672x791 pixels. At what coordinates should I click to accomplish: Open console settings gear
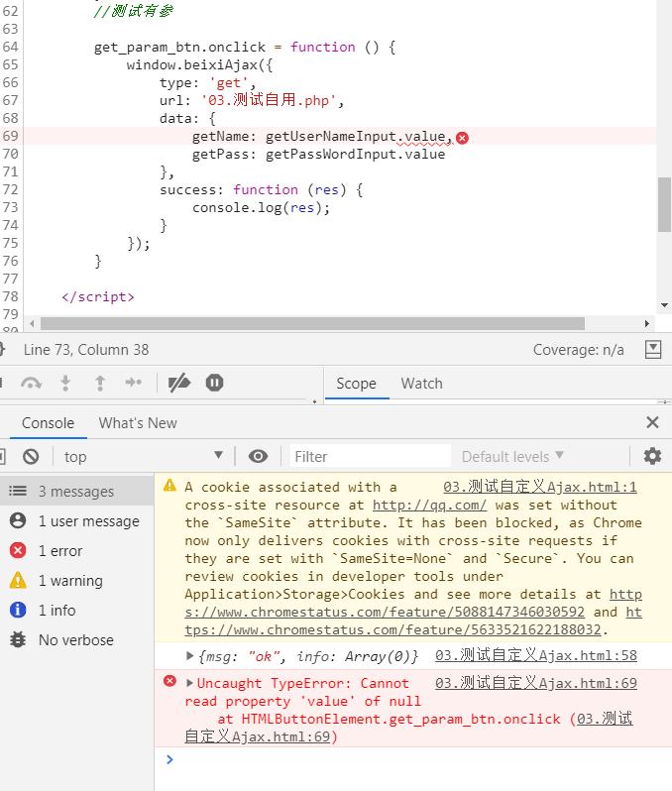pos(652,456)
